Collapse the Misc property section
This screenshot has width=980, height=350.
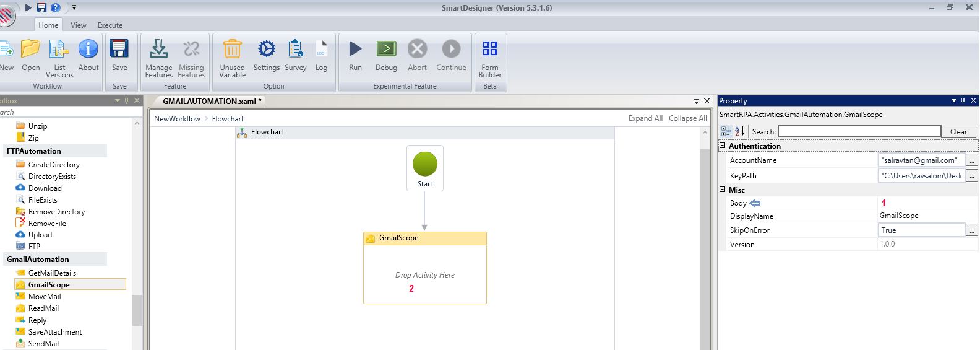[x=722, y=190]
